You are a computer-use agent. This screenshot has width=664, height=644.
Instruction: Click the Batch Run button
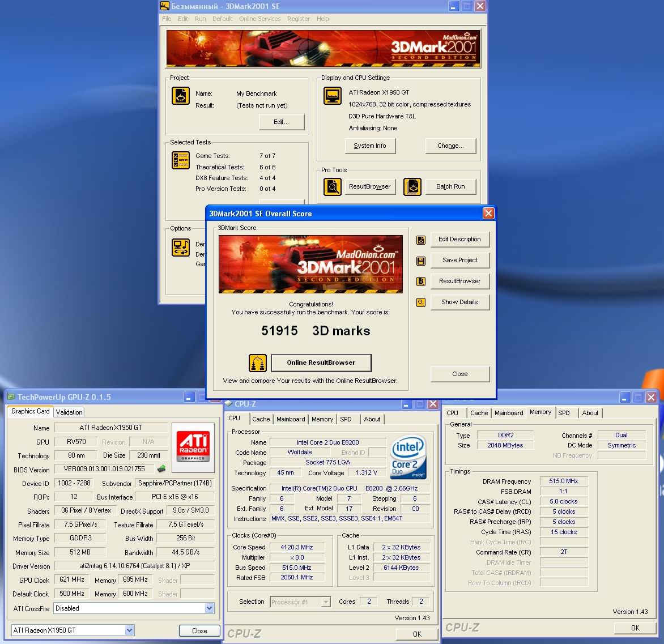click(x=450, y=186)
